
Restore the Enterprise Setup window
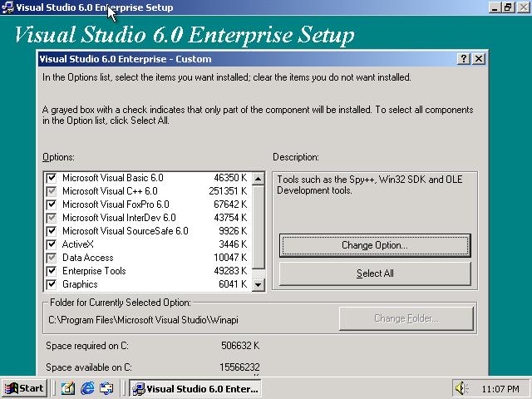(508, 7)
